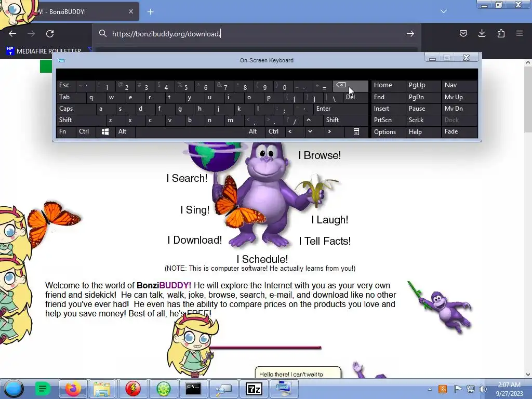Click the Nav key

coord(459,86)
